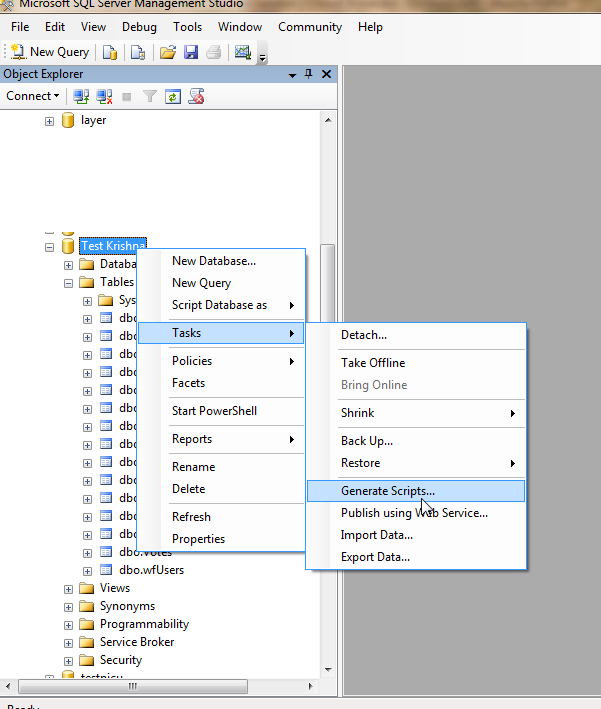601x709 pixels.
Task: Click the Save floppy disk icon
Action: pyautogui.click(x=191, y=52)
